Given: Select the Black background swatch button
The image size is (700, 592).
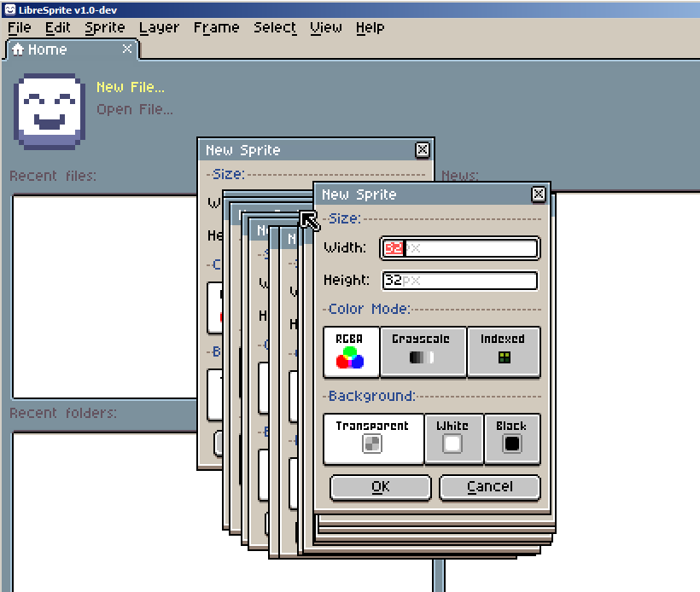Looking at the screenshot, I should point(512,439).
